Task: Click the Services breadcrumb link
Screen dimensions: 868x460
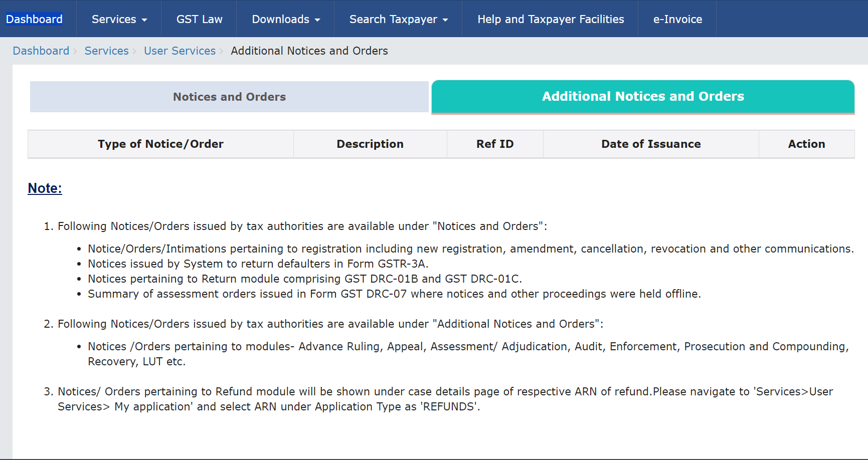Action: click(x=106, y=51)
